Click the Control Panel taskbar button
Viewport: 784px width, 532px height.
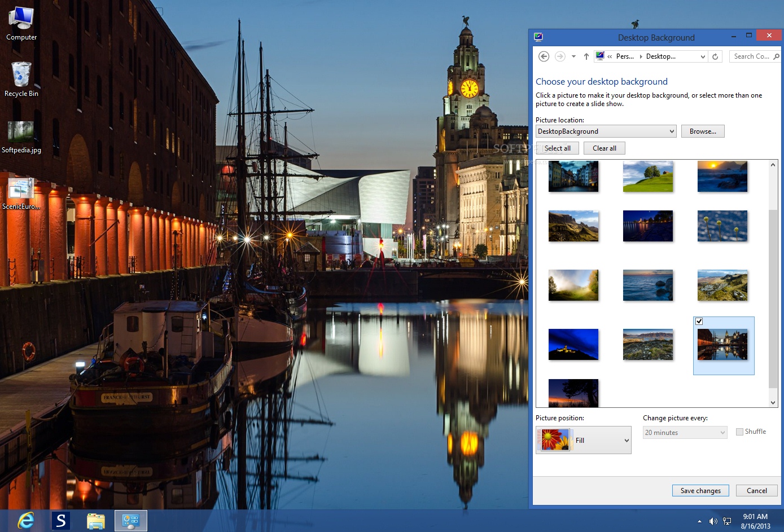131,521
